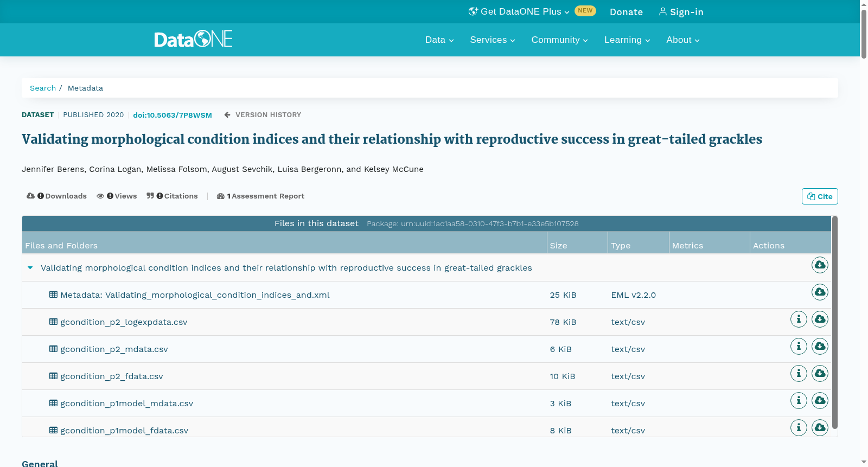
Task: Show info for gcondition_p1model_mdata.csv
Action: tap(799, 400)
